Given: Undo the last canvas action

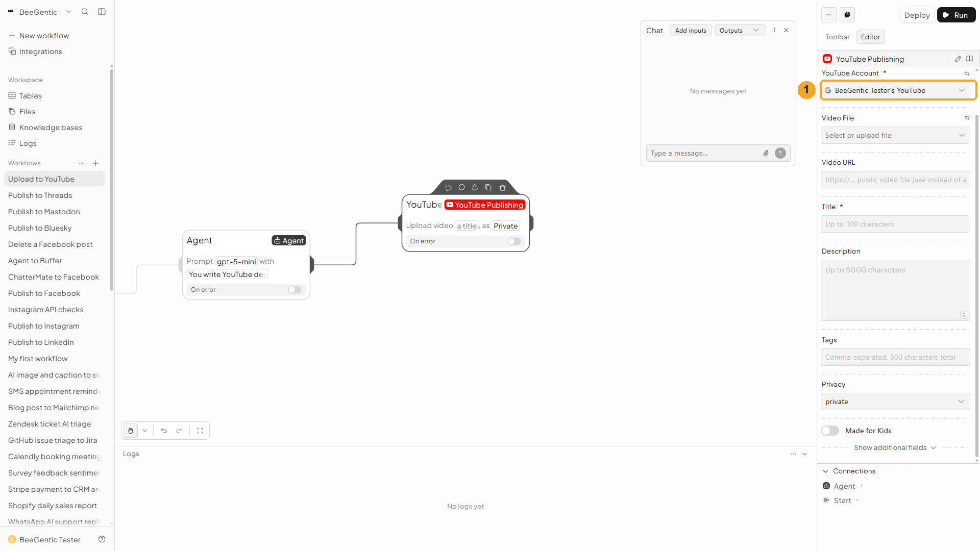Looking at the screenshot, I should pos(164,431).
